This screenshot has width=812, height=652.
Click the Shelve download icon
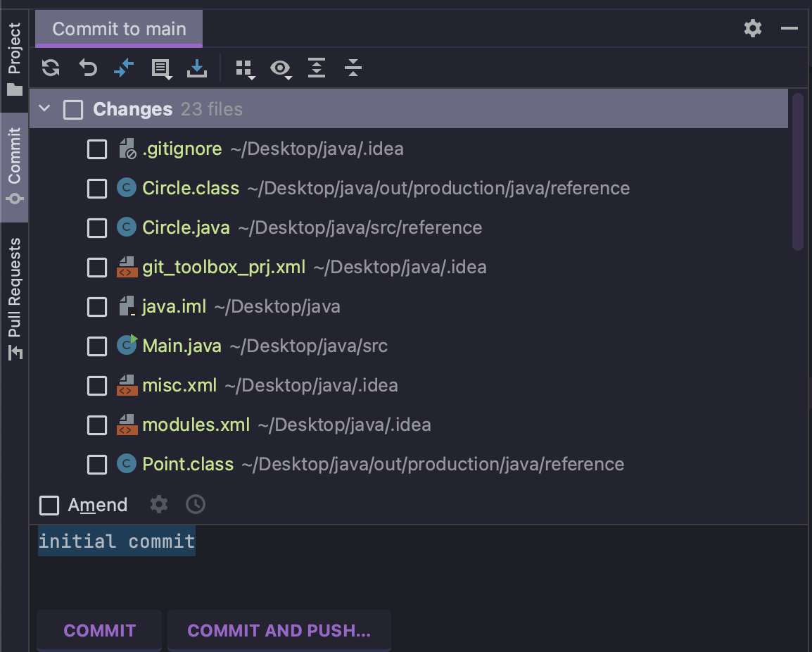click(197, 68)
